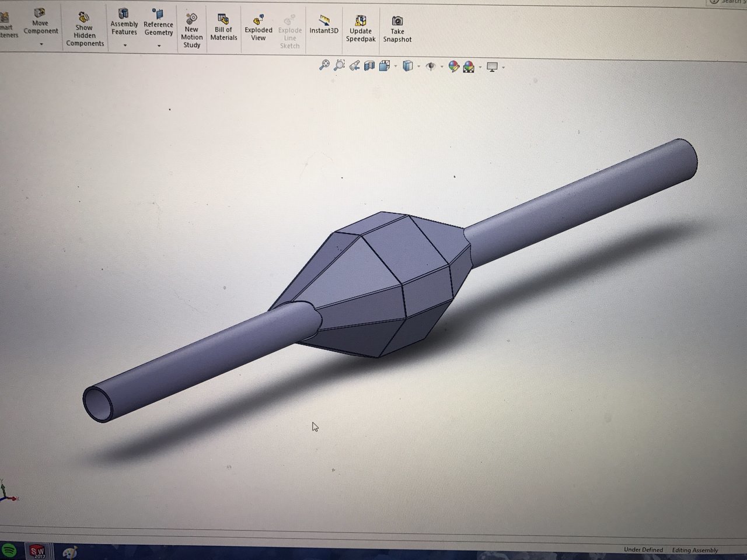Click the Under Defined status text
Image resolution: width=747 pixels, height=560 pixels.
point(643,549)
